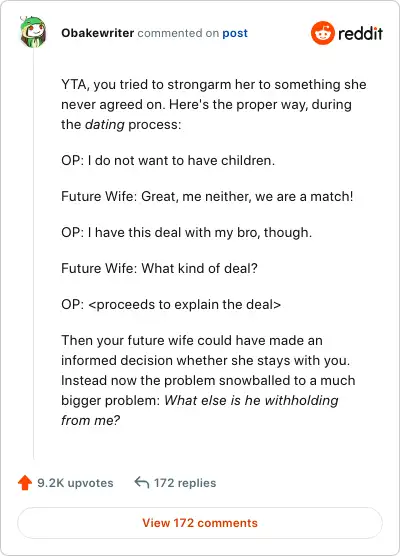Open Obakewriter's avatar image
This screenshot has width=400, height=556.
pyautogui.click(x=33, y=32)
